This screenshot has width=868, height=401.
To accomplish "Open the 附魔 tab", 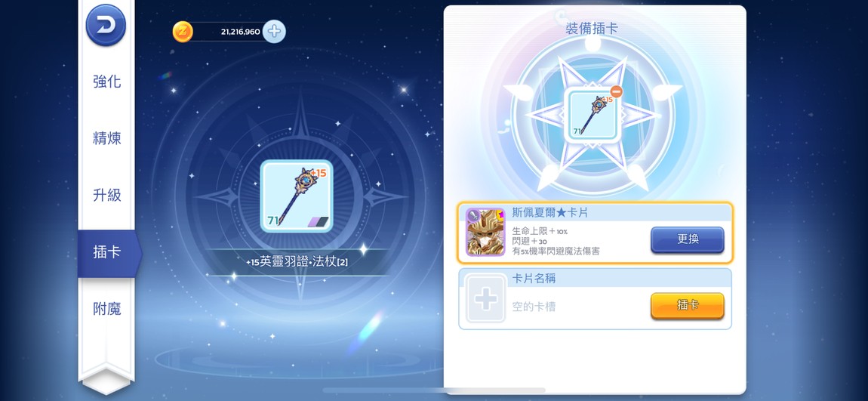I will [x=106, y=309].
